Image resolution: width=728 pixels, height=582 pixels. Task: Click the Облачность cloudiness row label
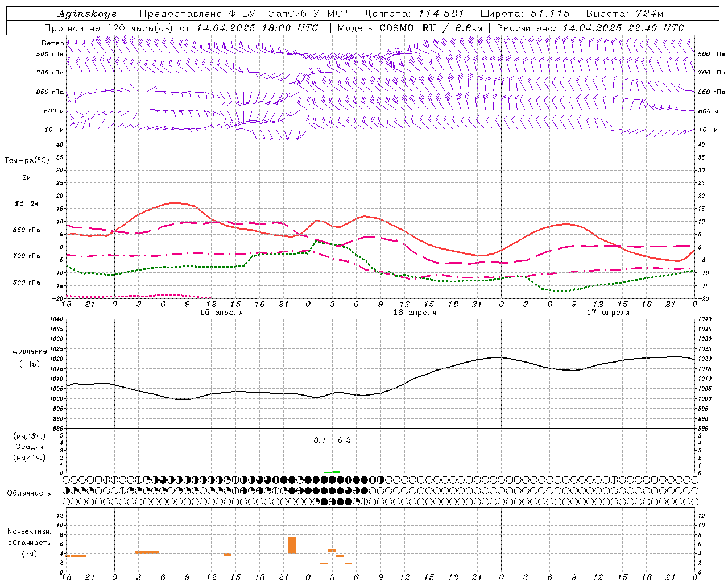29,493
